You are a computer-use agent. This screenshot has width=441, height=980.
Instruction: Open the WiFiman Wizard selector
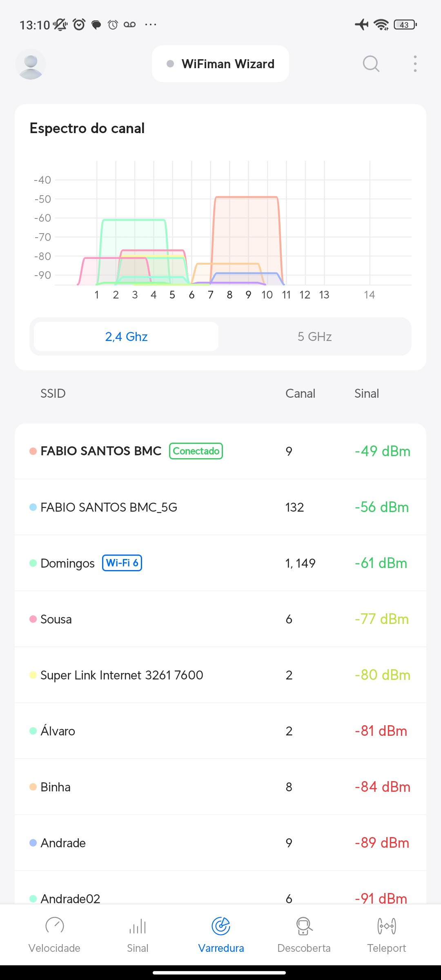220,64
